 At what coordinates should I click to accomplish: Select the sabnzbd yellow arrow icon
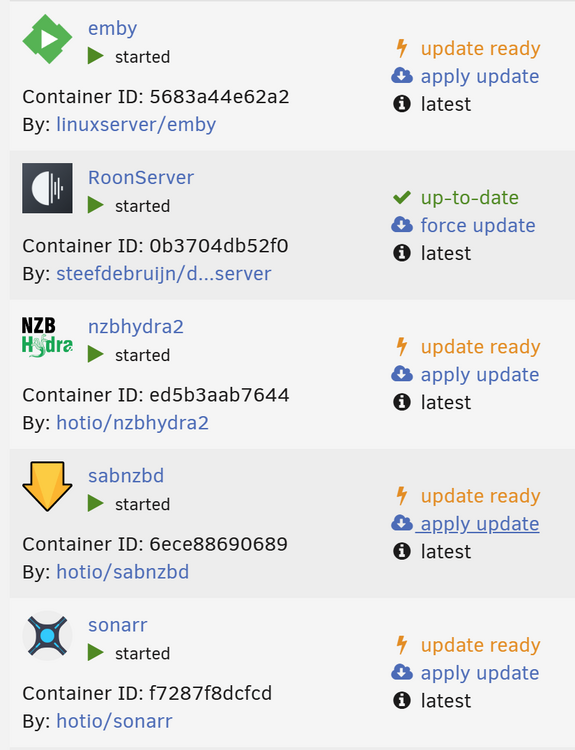47,486
